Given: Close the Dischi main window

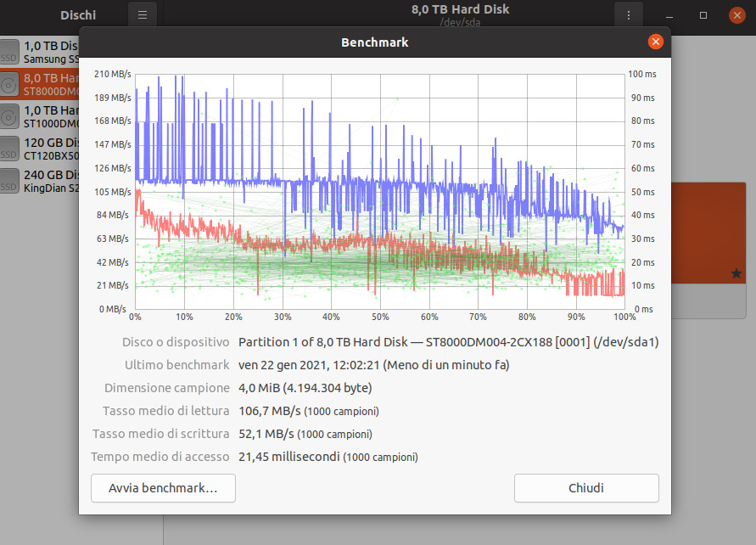Looking at the screenshot, I should tap(736, 15).
